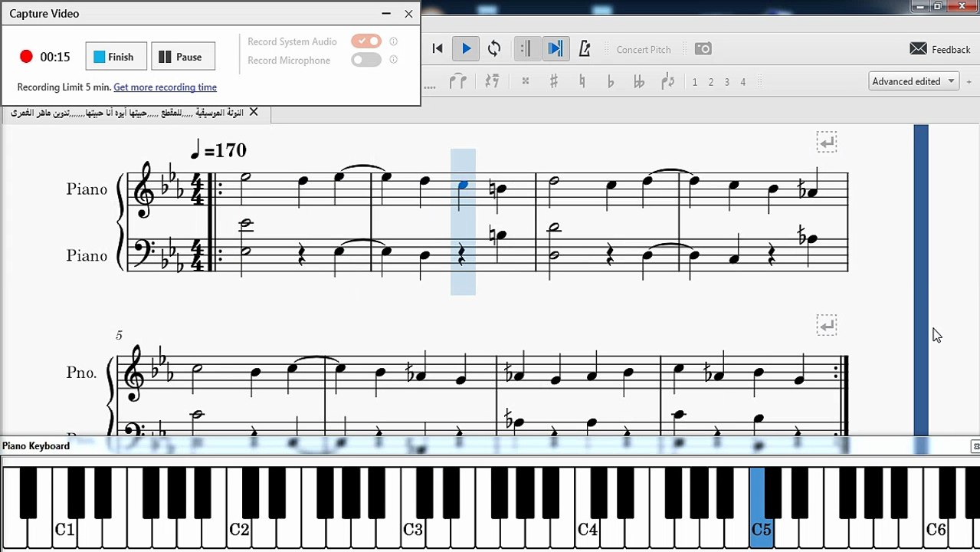Viewport: 980px width, 552px height.
Task: Toggle loop playback
Action: click(x=494, y=49)
